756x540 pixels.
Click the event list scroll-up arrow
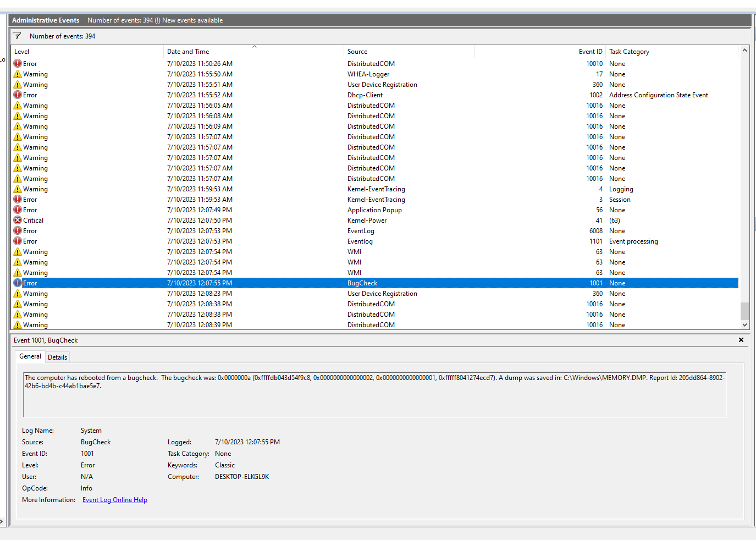pyautogui.click(x=744, y=50)
